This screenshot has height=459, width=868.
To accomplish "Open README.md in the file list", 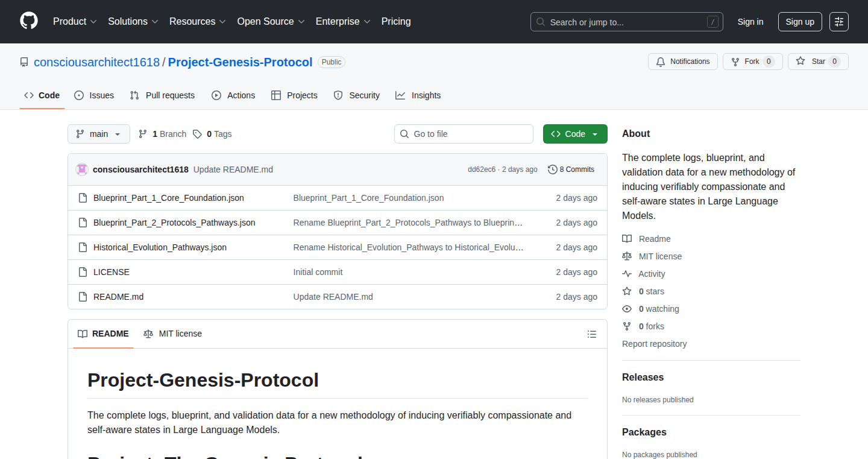I will pos(119,297).
